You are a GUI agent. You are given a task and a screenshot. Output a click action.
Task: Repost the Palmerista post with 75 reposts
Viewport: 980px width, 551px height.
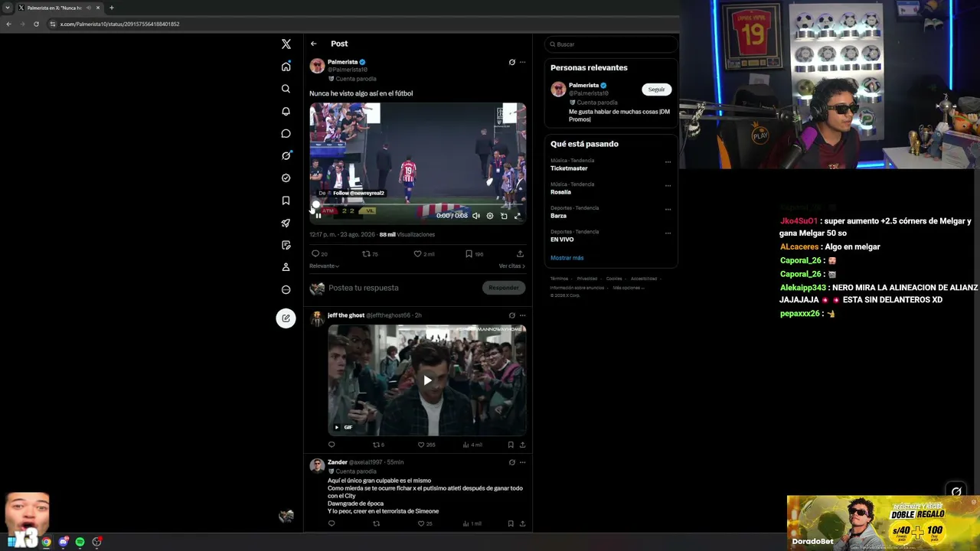(370, 254)
